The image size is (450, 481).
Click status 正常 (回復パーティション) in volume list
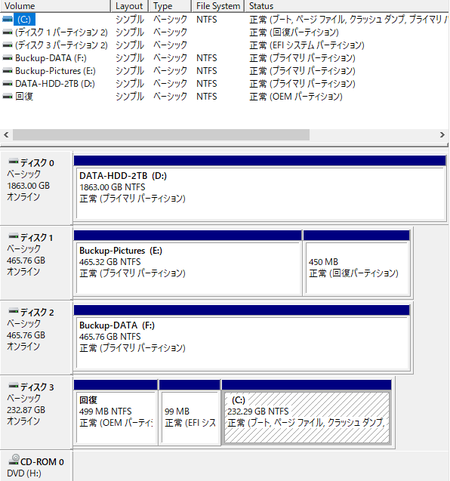point(294,32)
